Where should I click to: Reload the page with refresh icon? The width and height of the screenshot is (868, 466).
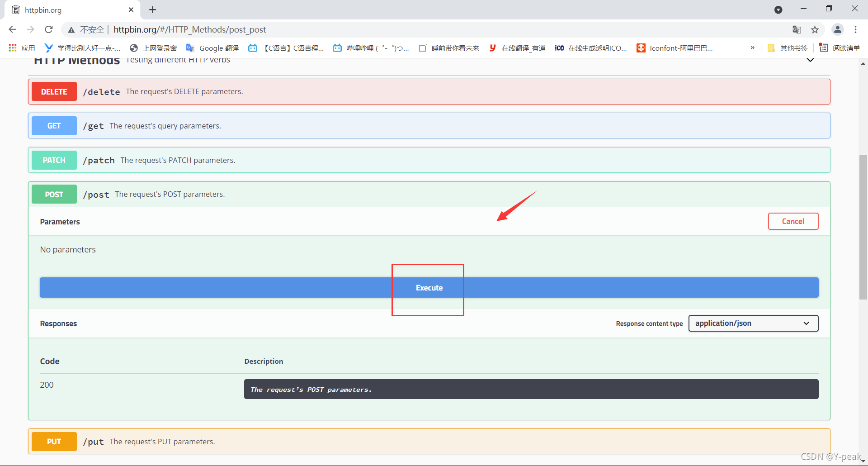tap(49, 29)
